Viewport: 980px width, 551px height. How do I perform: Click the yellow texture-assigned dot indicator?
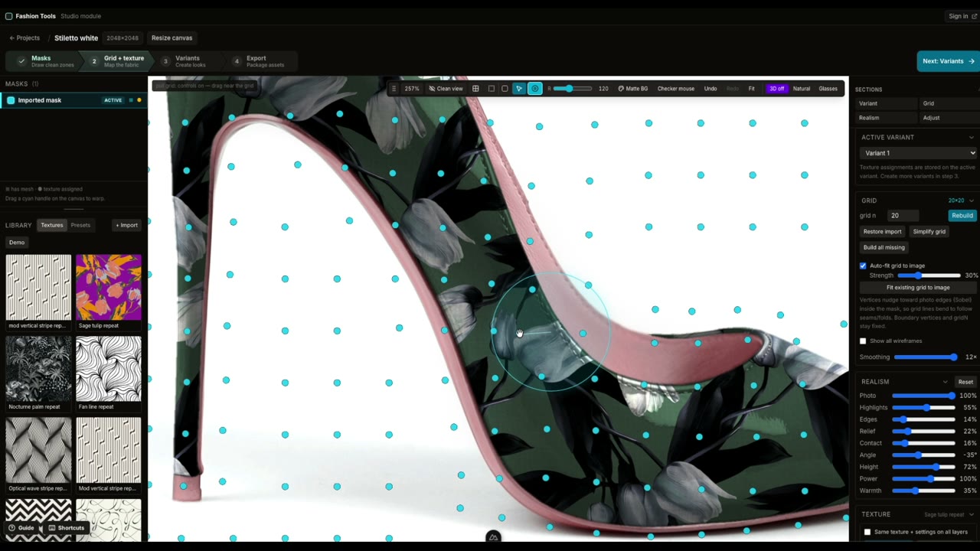tap(139, 100)
